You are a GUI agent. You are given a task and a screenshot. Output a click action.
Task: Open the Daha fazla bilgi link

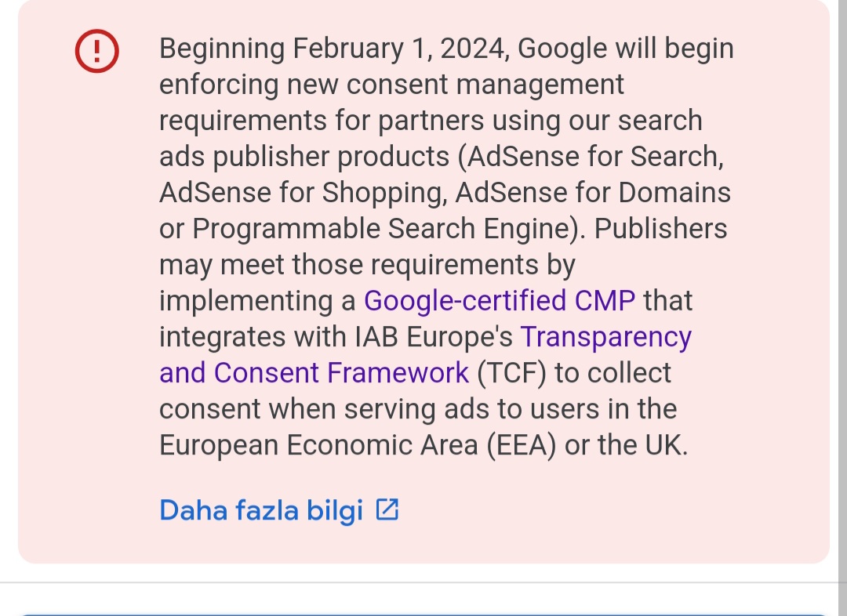coord(261,510)
